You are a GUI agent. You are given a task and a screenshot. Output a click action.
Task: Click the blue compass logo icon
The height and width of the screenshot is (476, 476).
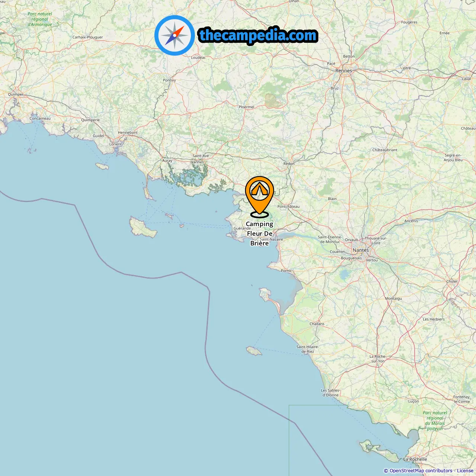click(x=174, y=35)
